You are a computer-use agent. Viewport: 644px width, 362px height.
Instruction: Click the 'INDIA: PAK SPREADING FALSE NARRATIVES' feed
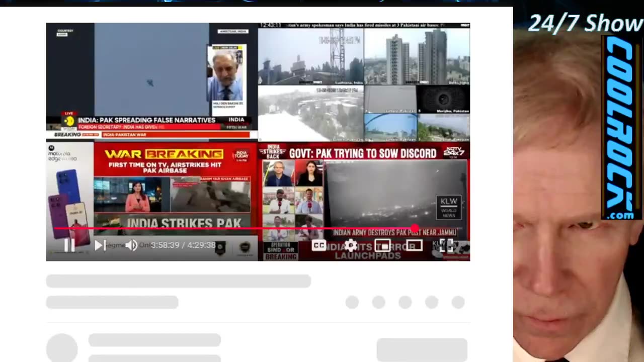151,81
